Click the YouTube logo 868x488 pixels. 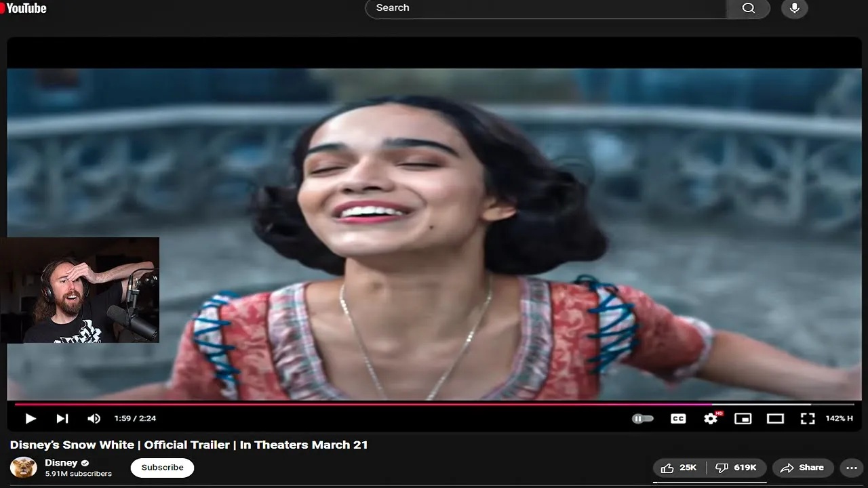coord(24,7)
